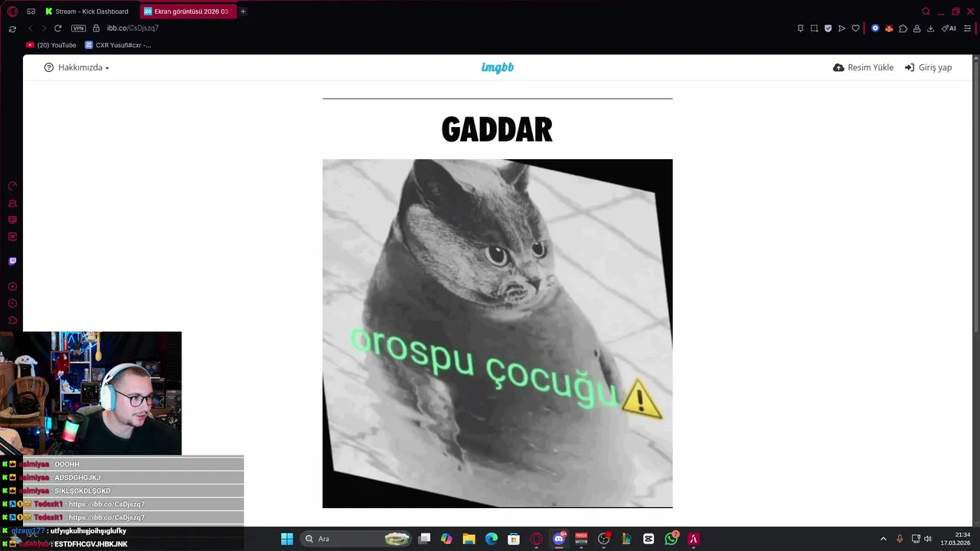Open GX Cleaner sidebar icon

12,203
